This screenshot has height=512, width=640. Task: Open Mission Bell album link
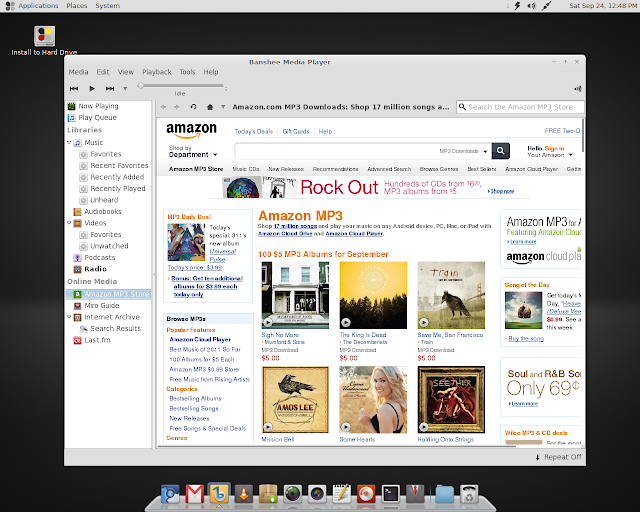click(278, 440)
